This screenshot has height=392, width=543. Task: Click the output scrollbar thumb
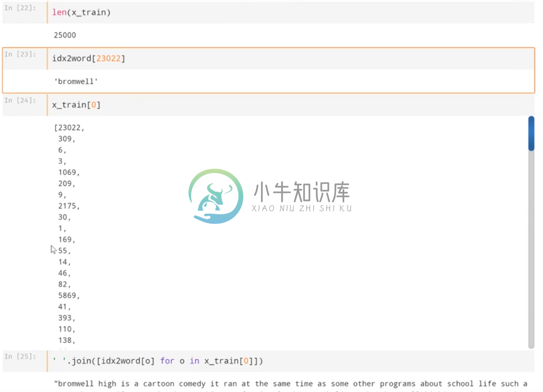point(531,133)
